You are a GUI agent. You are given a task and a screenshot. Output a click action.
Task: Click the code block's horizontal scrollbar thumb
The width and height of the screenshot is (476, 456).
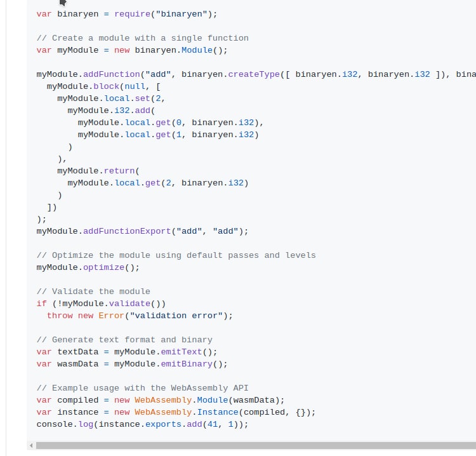256,446
